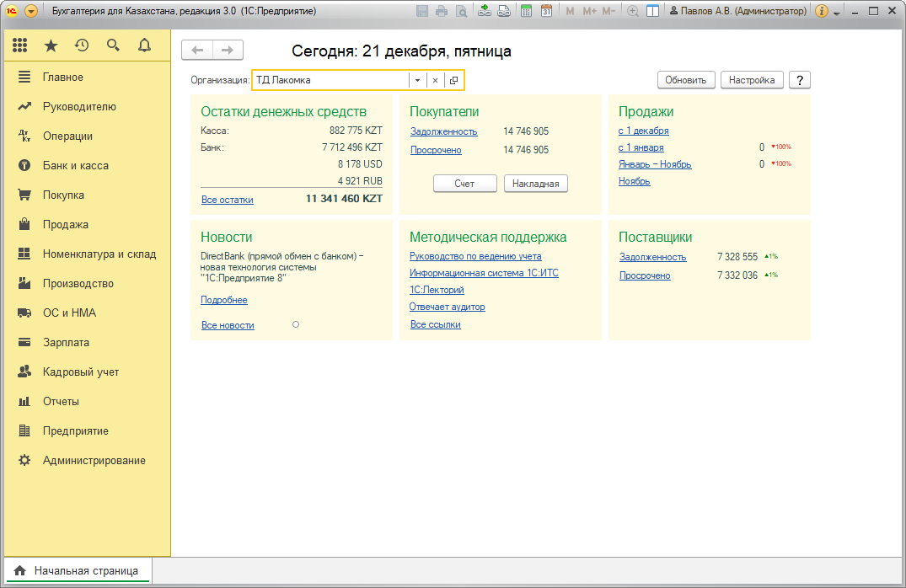Go to the Зарплата section
Screen dimensions: 906x588
point(66,343)
